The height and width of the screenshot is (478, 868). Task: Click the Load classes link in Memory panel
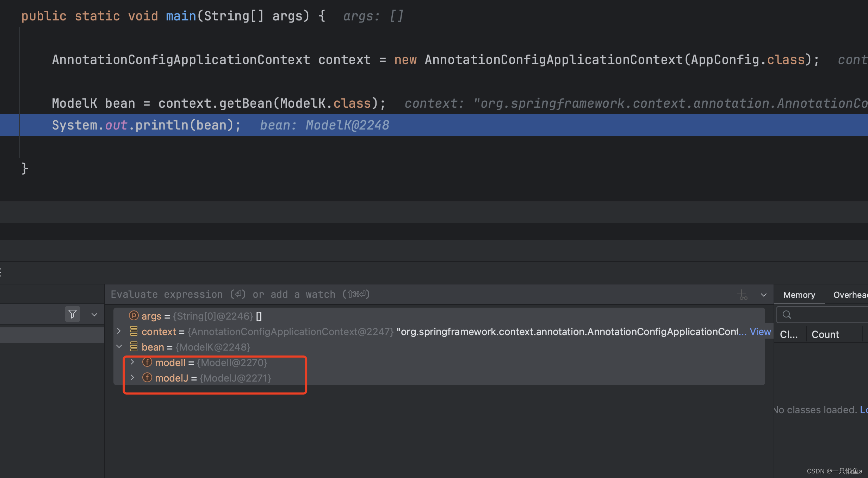pos(864,409)
